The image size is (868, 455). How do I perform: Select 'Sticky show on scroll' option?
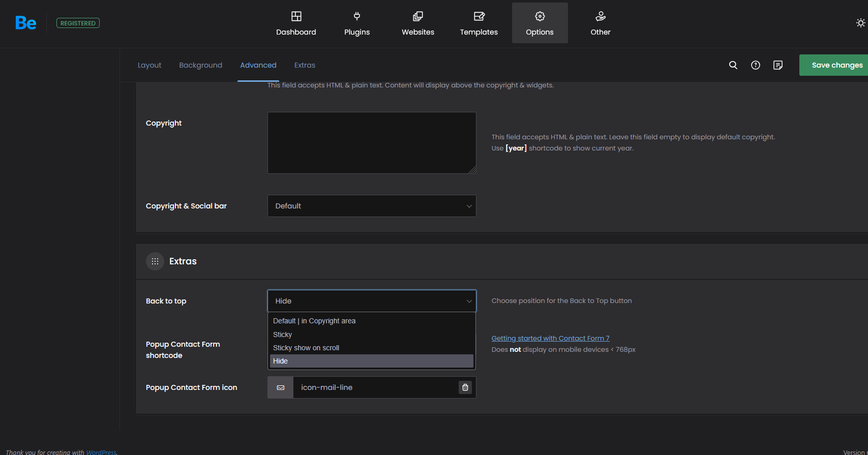tap(306, 348)
